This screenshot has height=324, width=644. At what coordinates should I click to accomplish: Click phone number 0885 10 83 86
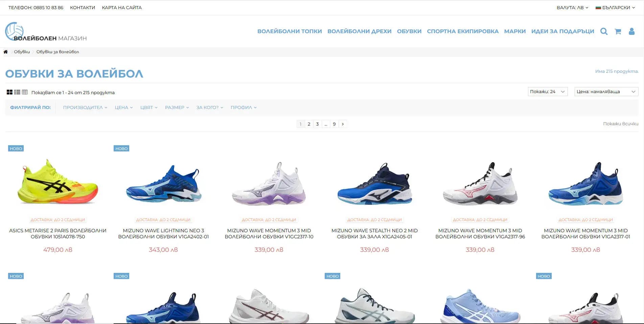[x=48, y=7]
